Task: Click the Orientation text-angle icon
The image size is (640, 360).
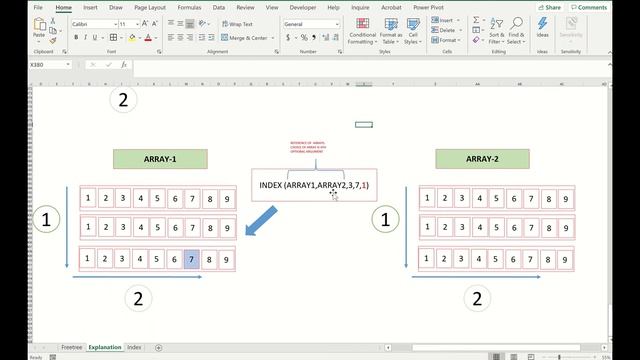Action: 202,24
